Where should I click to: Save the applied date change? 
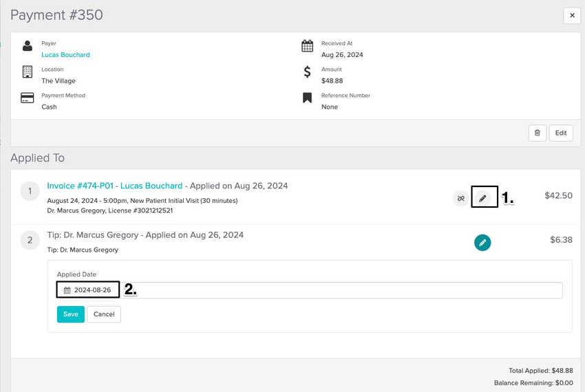pos(70,314)
